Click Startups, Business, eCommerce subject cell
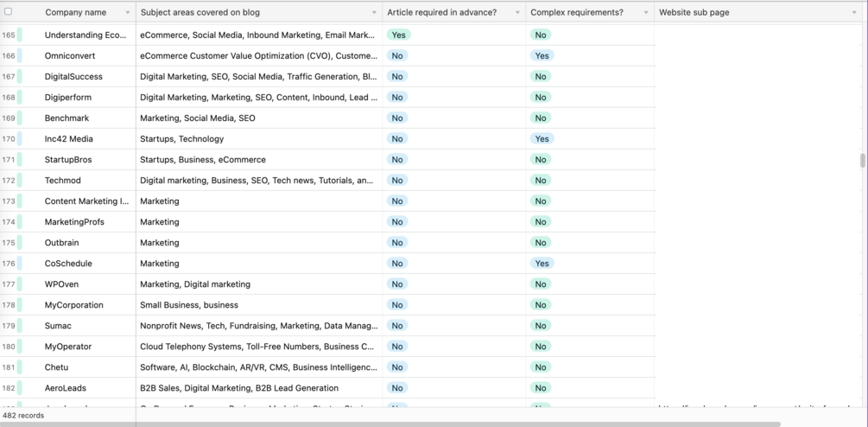 pyautogui.click(x=259, y=160)
